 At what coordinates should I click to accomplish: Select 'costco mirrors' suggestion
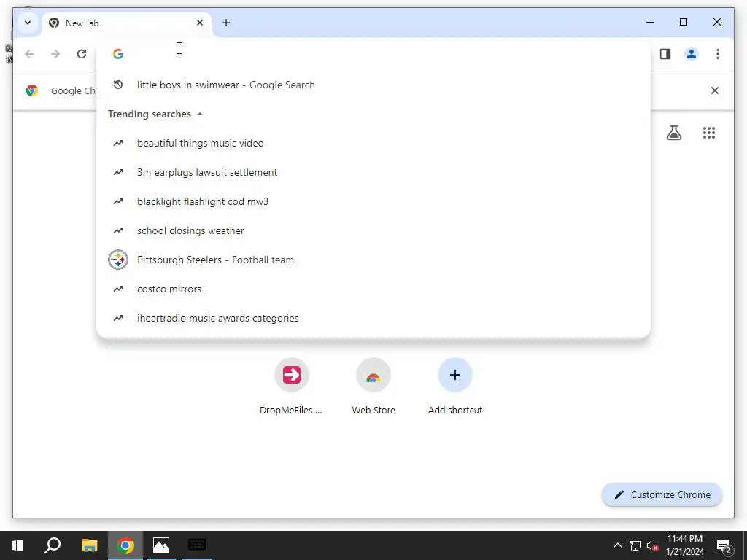tap(373, 289)
